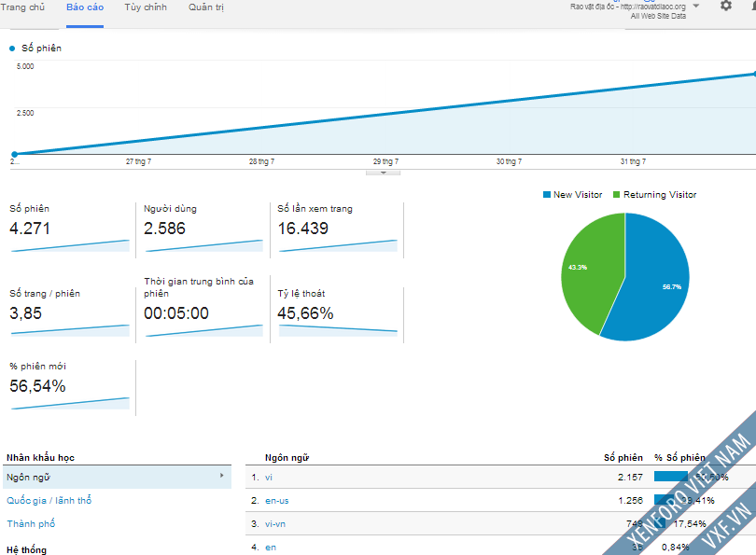Open the Quốc gia / lãnh thổ link
This screenshot has height=555, width=756.
49,501
